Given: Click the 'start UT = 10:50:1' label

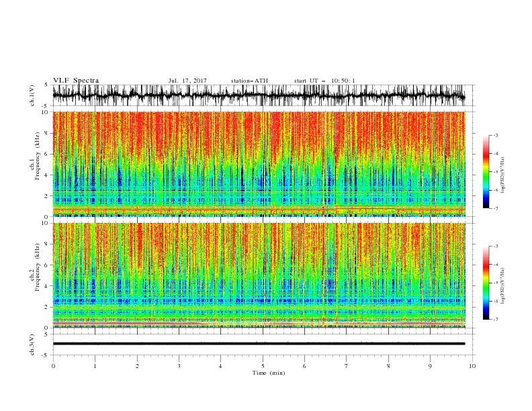Looking at the screenshot, I should point(324,81).
